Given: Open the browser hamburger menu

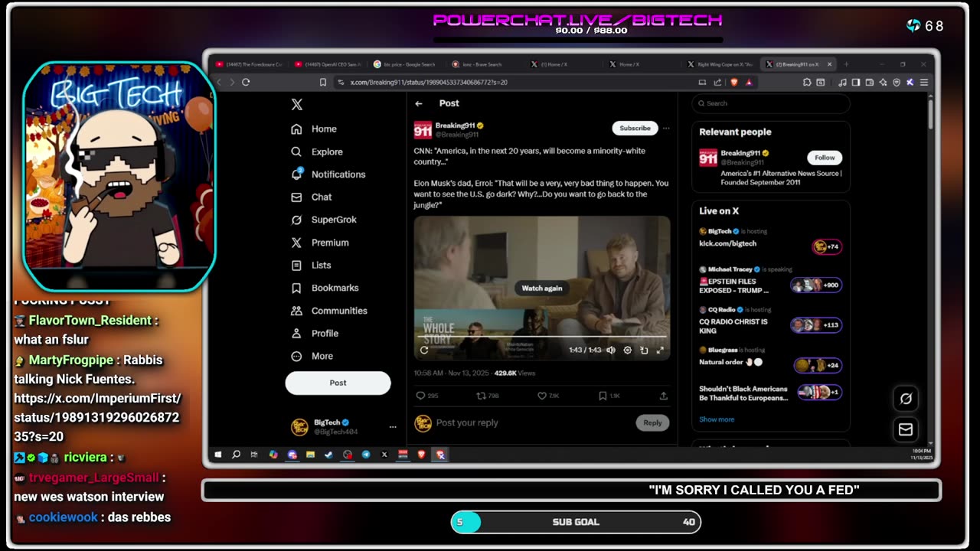Looking at the screenshot, I should coord(924,82).
